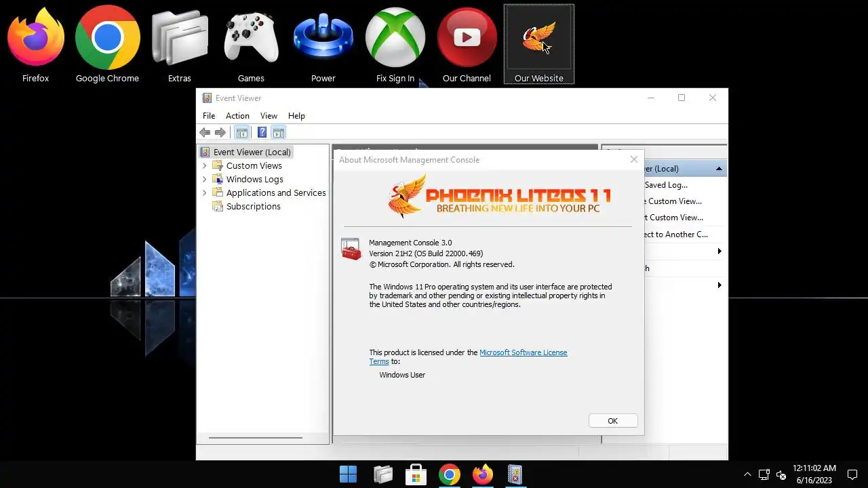Screen dimensions: 868x488
Task: Open the notification center icon
Action: (x=852, y=474)
